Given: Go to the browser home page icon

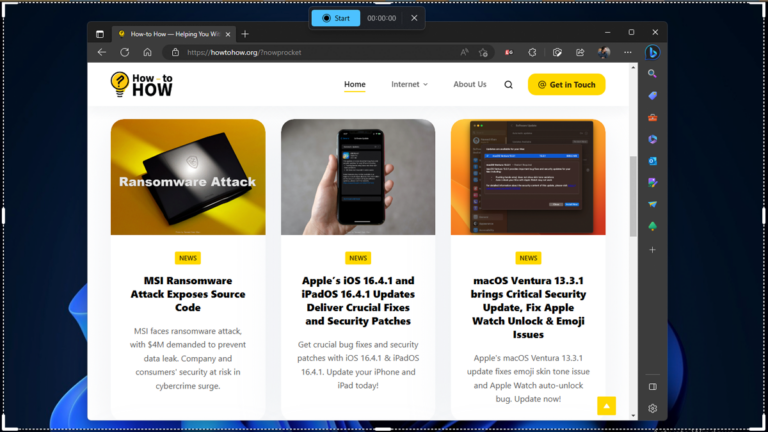Looking at the screenshot, I should 147,52.
